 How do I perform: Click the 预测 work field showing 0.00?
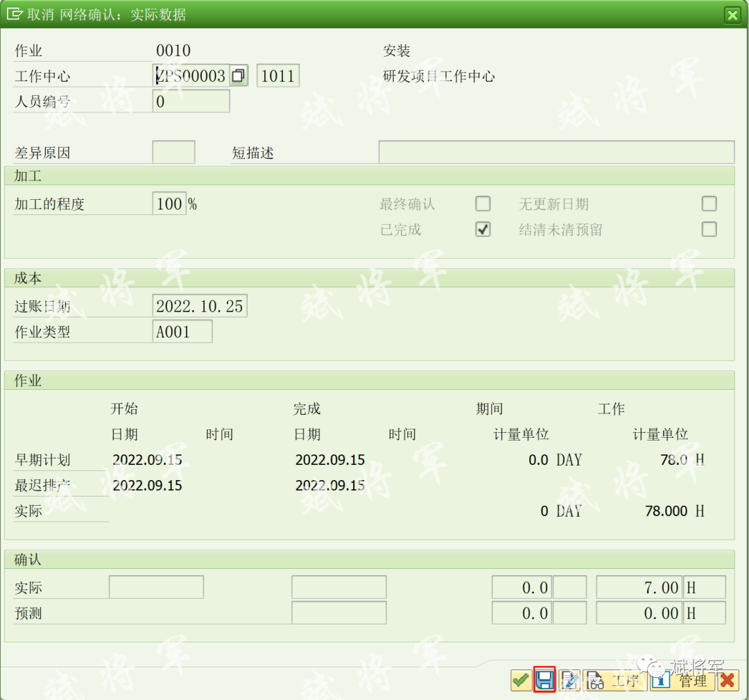coord(639,613)
